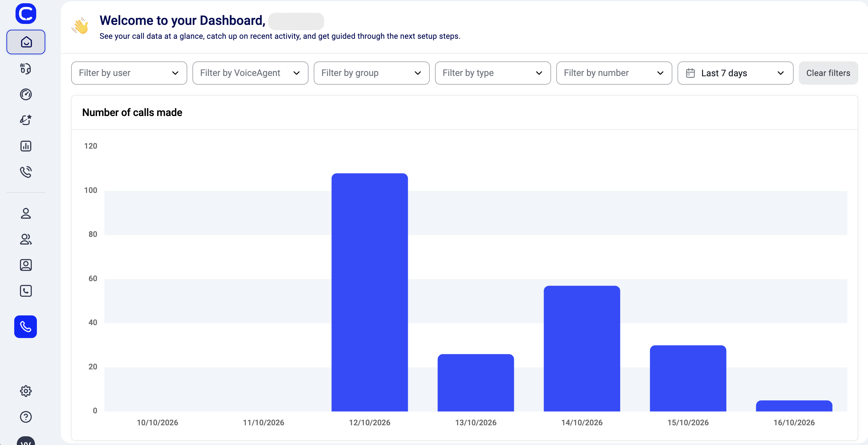The height and width of the screenshot is (445, 868).
Task: Open the Last 7 days date range selector
Action: coord(736,73)
